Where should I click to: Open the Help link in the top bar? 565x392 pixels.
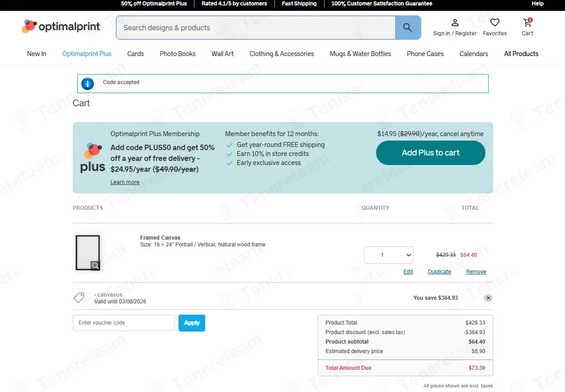tap(537, 4)
